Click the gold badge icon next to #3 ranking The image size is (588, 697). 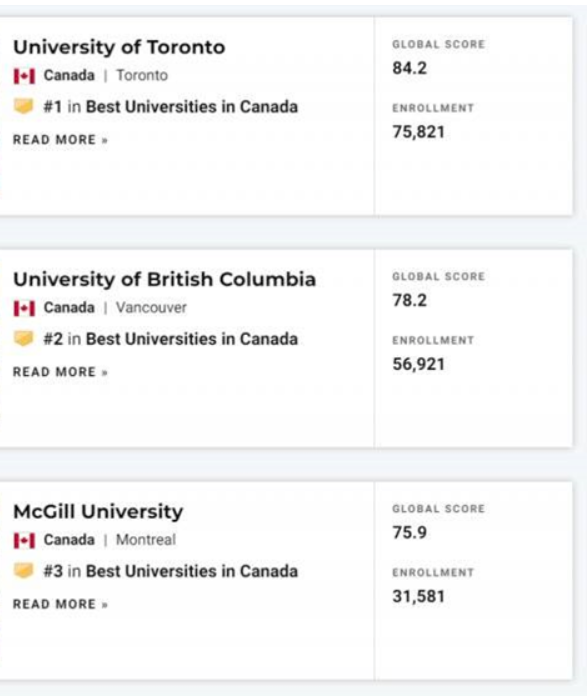point(24,571)
